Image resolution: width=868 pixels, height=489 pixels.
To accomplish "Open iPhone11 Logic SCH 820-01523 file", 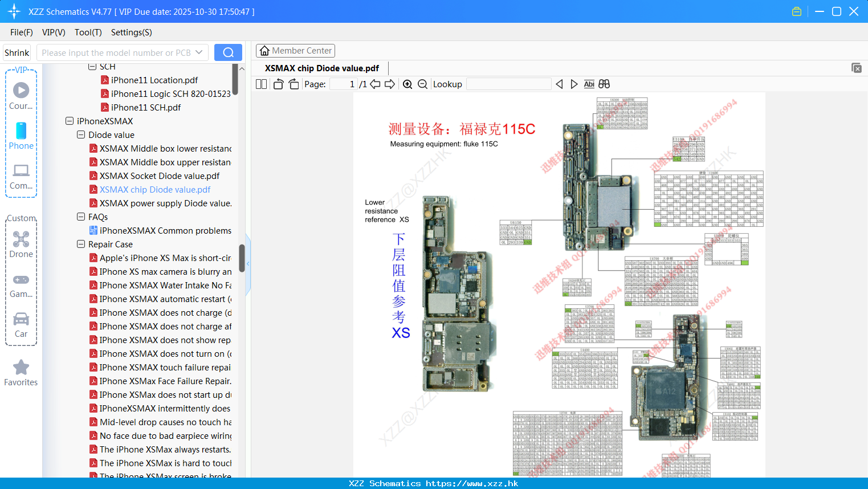I will tap(166, 93).
